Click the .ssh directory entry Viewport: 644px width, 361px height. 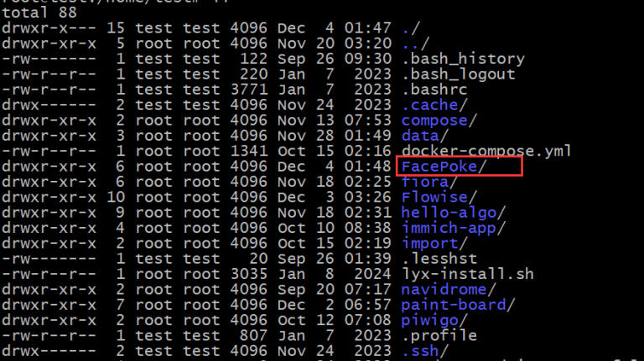click(x=421, y=351)
